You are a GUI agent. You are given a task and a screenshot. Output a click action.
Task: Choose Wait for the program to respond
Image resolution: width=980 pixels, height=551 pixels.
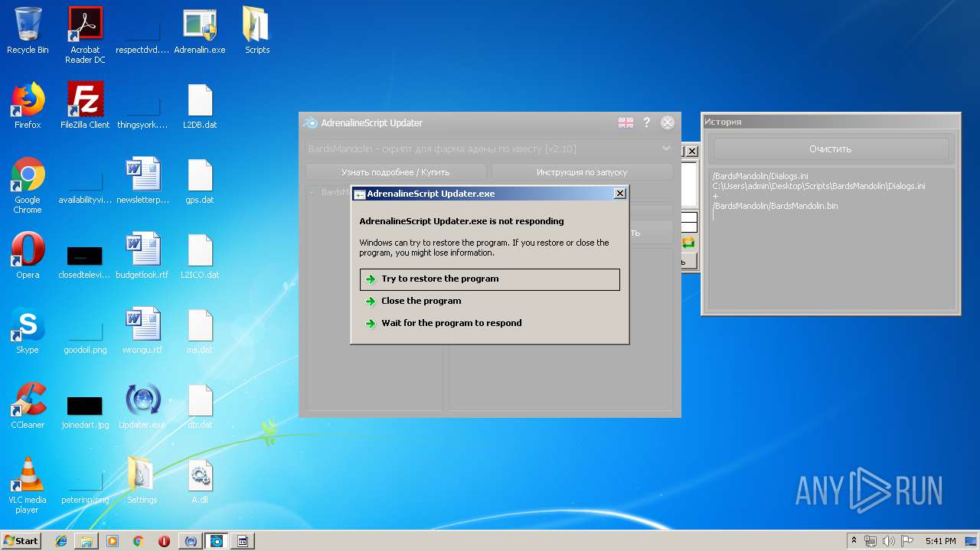[x=489, y=323]
